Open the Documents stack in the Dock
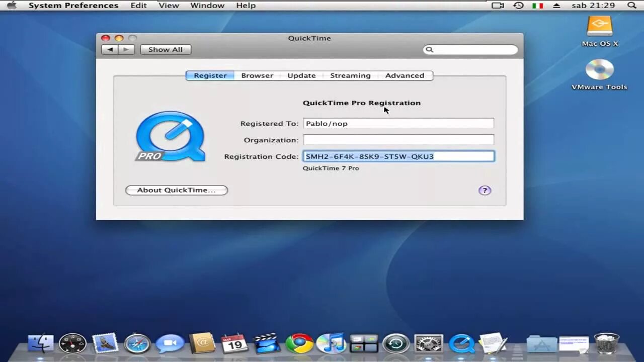 (574, 344)
